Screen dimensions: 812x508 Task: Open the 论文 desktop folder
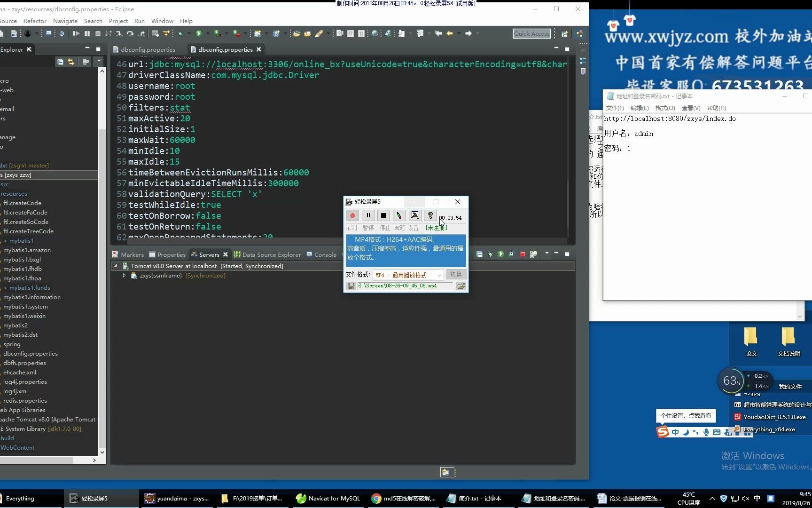click(751, 342)
